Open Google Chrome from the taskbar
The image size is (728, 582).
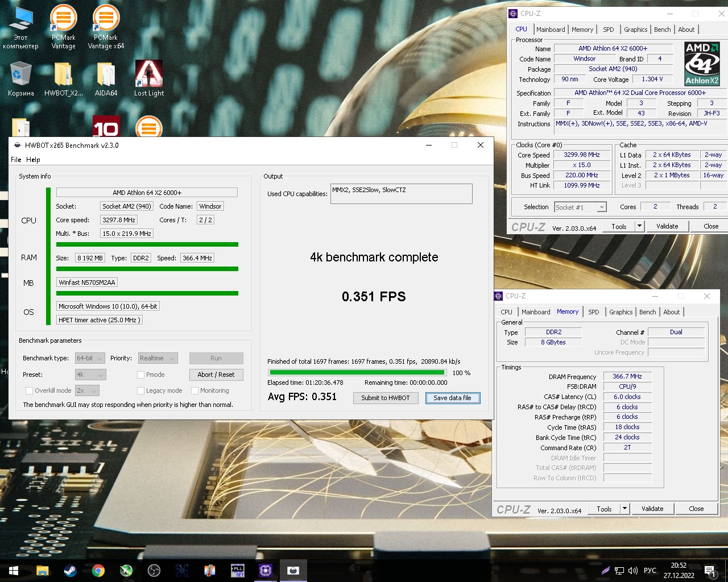[98, 571]
